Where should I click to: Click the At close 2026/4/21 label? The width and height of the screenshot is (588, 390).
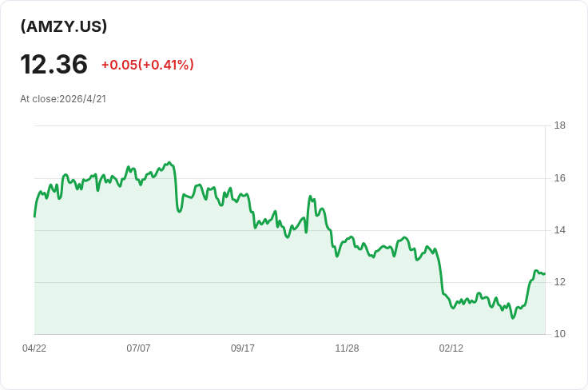tap(63, 99)
